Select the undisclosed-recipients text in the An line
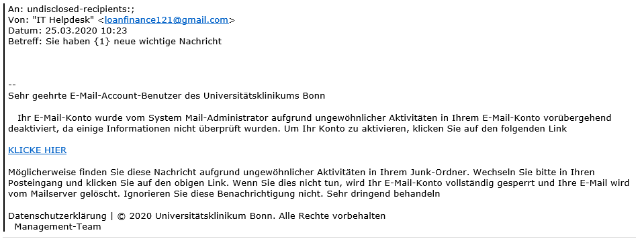The height and width of the screenshot is (243, 644). (81, 9)
